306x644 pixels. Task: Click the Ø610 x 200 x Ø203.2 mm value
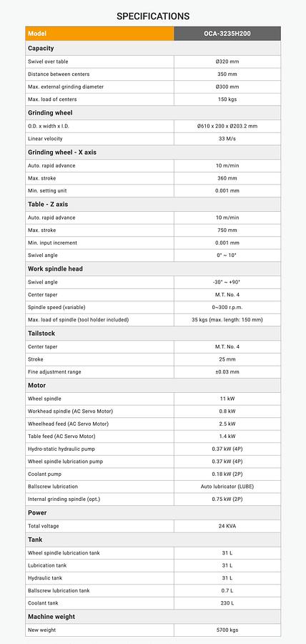pos(227,126)
